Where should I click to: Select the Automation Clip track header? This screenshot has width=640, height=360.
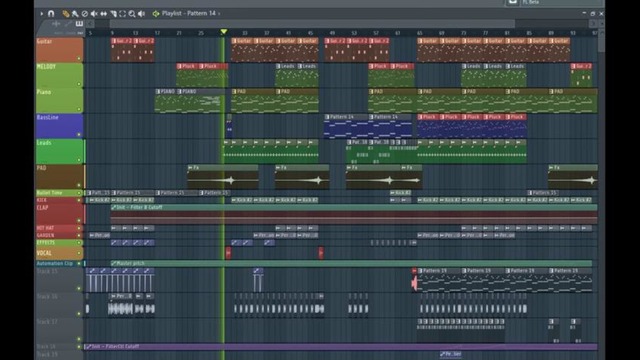click(x=59, y=264)
